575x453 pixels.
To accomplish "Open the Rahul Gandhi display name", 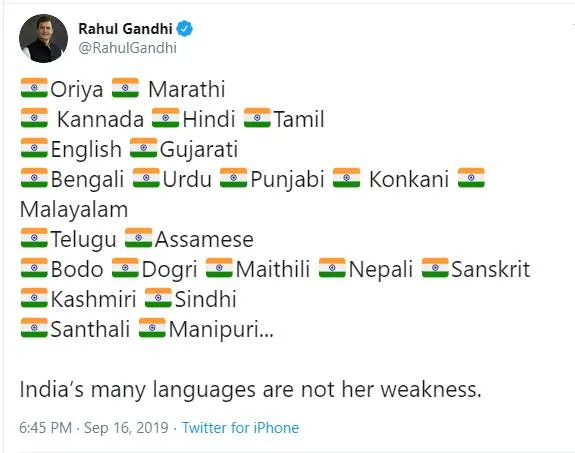I will (x=125, y=29).
